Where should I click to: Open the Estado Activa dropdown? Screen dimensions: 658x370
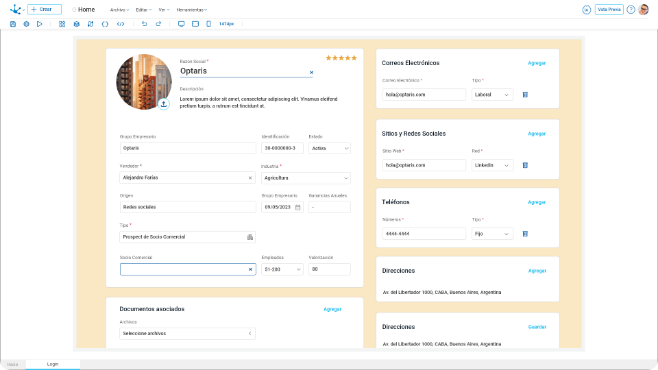[329, 148]
